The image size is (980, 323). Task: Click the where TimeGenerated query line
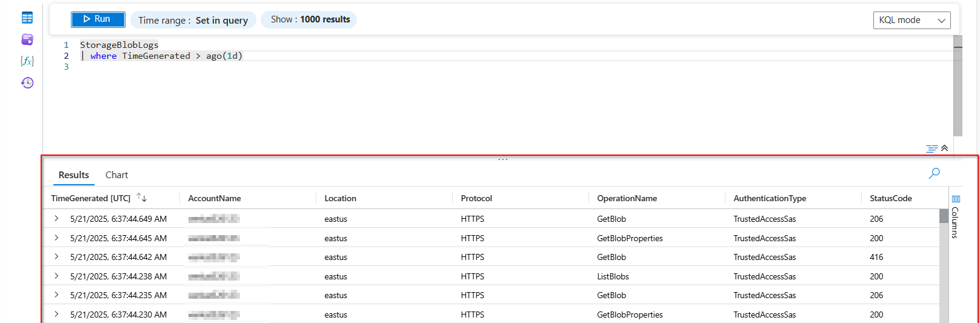(161, 56)
